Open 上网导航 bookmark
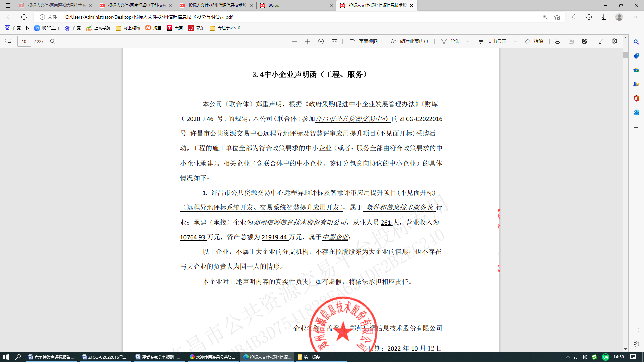644x362 pixels. [x=98, y=28]
